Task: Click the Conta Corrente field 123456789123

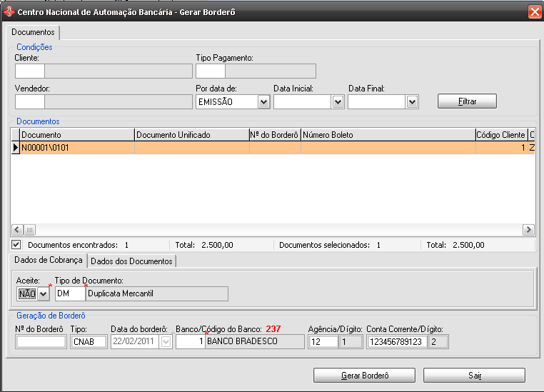Action: 397,342
